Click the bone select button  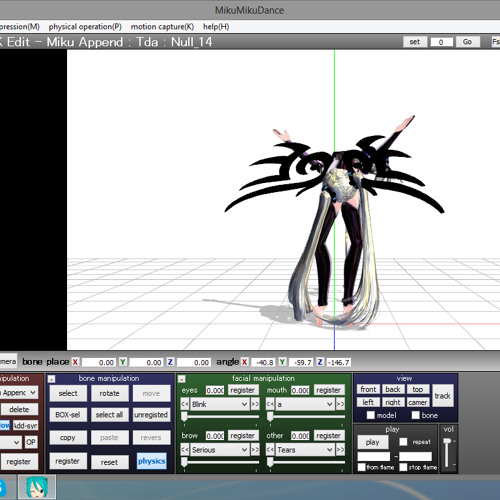coord(68,393)
